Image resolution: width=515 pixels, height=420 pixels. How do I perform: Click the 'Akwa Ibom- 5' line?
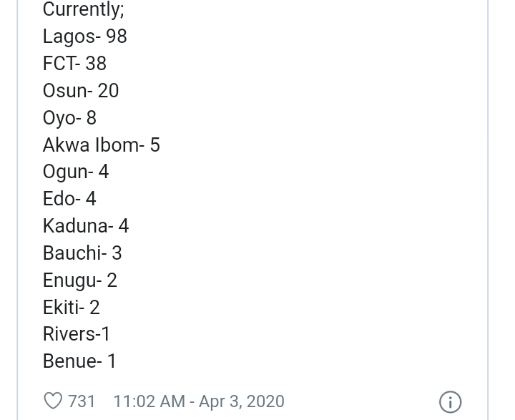pos(101,145)
